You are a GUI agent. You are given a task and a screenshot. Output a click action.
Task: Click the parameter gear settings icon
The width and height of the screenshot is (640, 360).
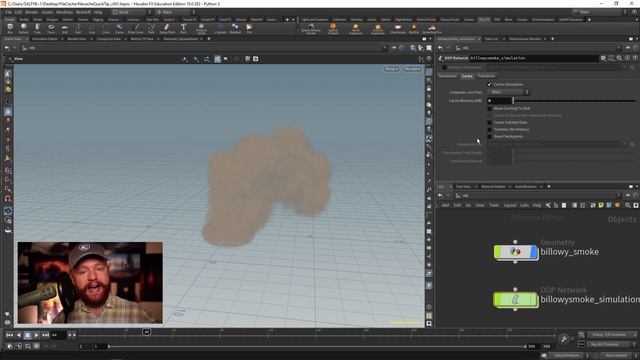point(603,58)
